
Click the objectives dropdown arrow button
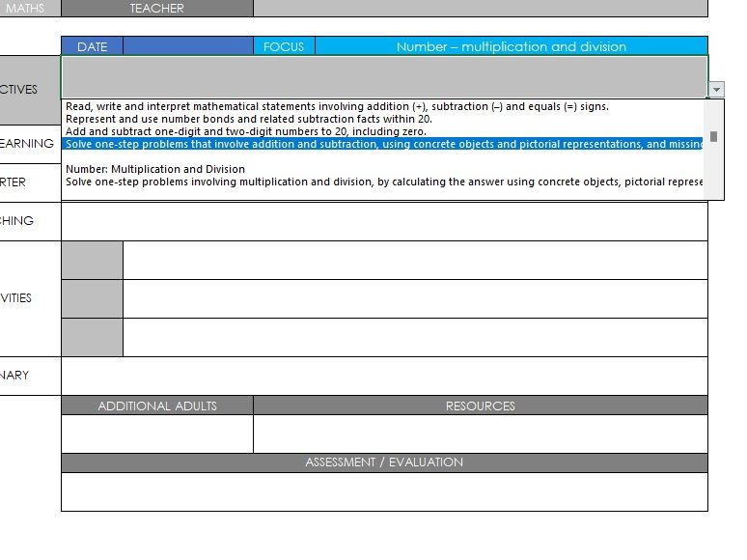pyautogui.click(x=716, y=89)
